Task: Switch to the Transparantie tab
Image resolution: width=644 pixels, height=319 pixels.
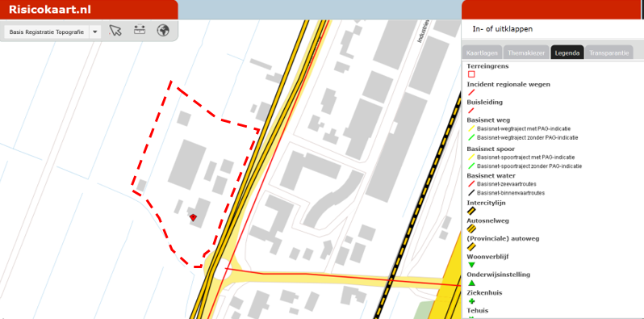Action: click(608, 53)
